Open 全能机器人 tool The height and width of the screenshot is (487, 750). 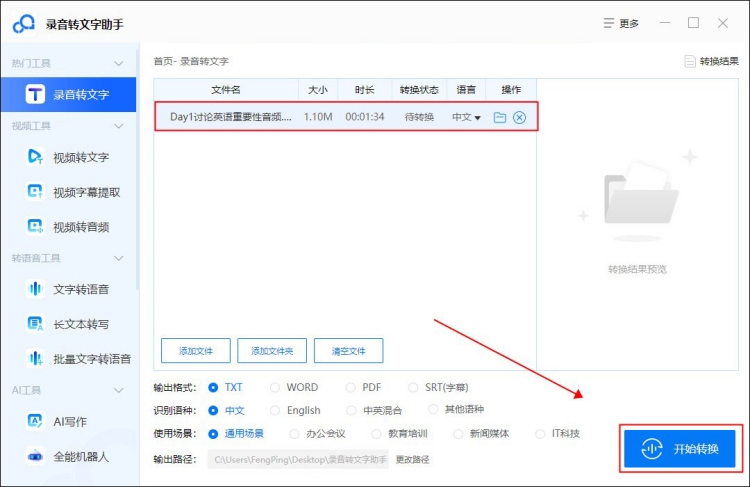click(x=68, y=456)
